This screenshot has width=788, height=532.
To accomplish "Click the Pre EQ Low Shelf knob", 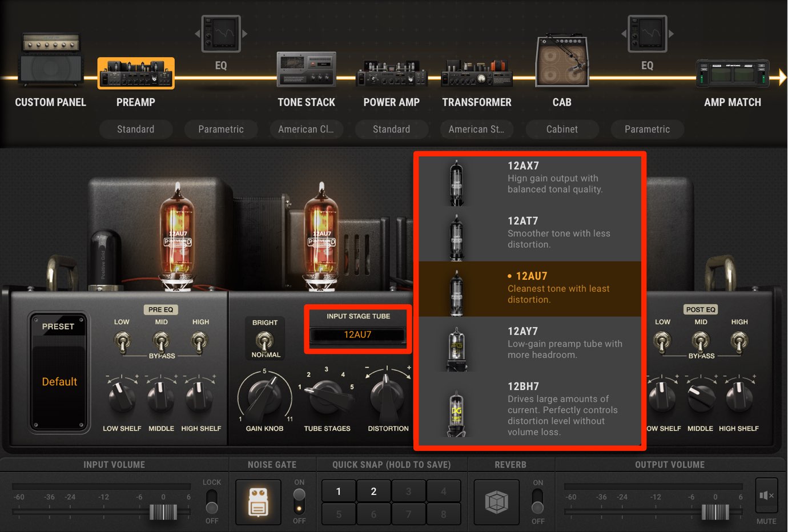I will coord(122,398).
